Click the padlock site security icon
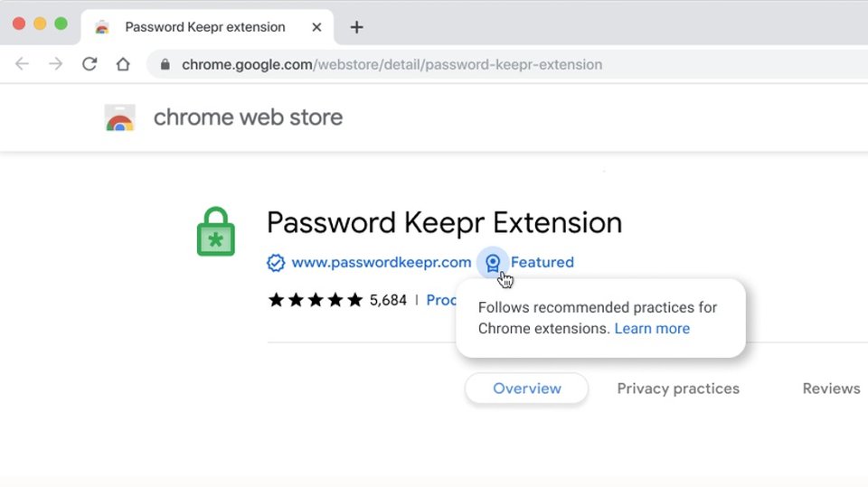This screenshot has width=868, height=487. [x=165, y=65]
